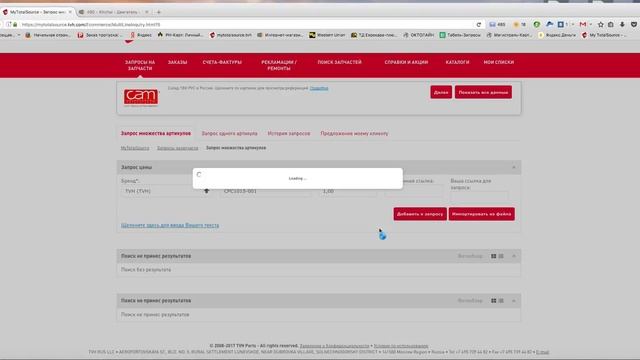The width and height of the screenshot is (640, 360).
Task: Click the weather icon showing 18
Action: click(x=520, y=24)
